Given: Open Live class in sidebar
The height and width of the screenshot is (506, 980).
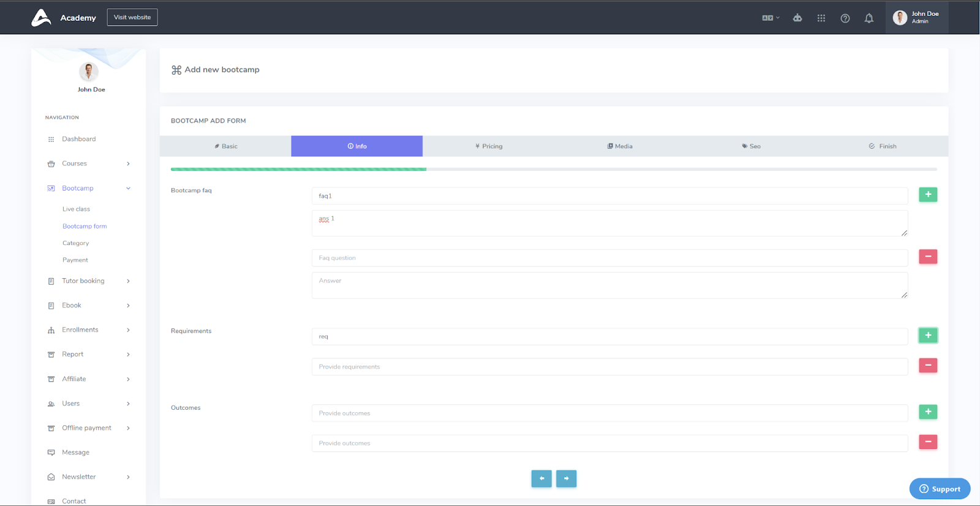Looking at the screenshot, I should 76,210.
